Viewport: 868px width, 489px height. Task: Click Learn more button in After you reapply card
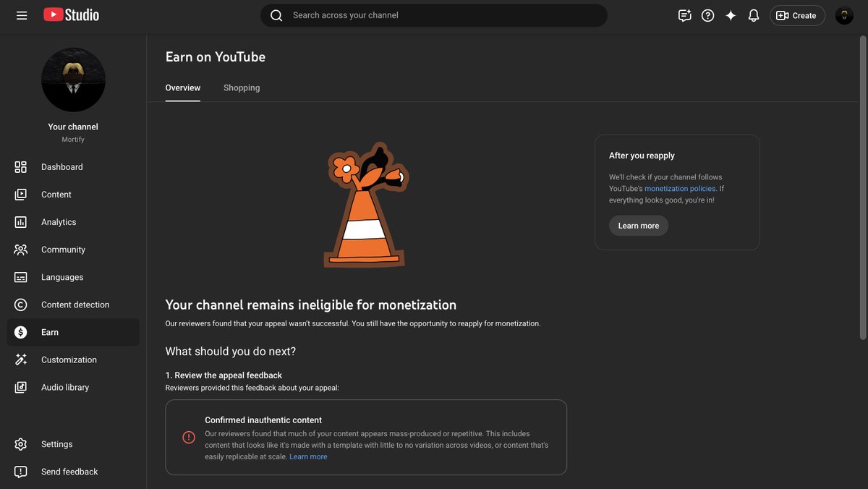639,226
